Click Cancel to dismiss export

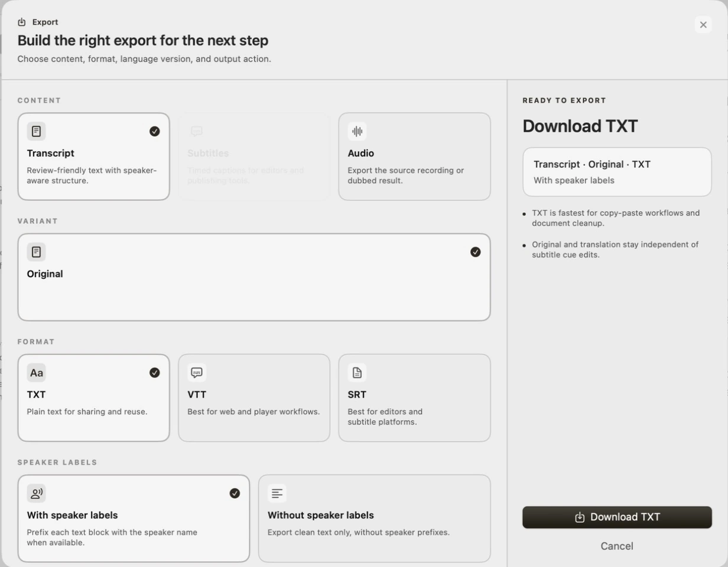(617, 546)
